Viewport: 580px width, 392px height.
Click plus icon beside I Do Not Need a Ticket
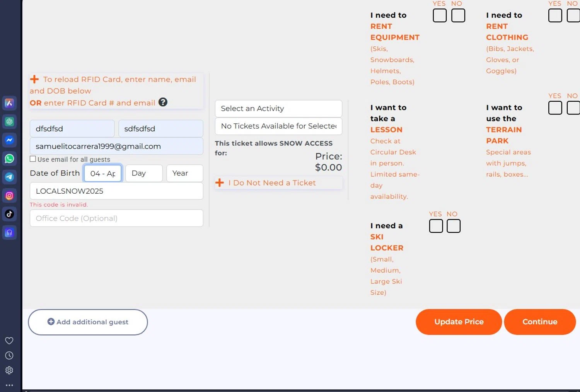(220, 182)
